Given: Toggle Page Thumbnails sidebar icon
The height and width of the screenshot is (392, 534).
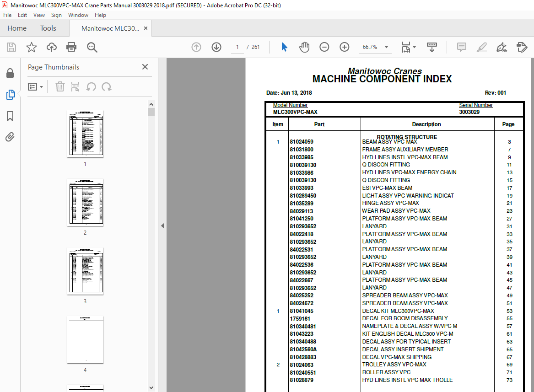Looking at the screenshot, I should click(x=10, y=95).
